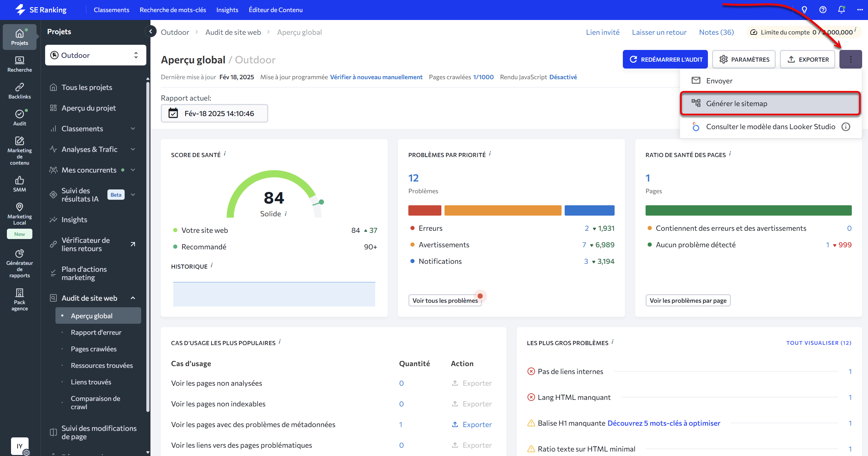Open the Rapport actuel date dropdown

[214, 113]
